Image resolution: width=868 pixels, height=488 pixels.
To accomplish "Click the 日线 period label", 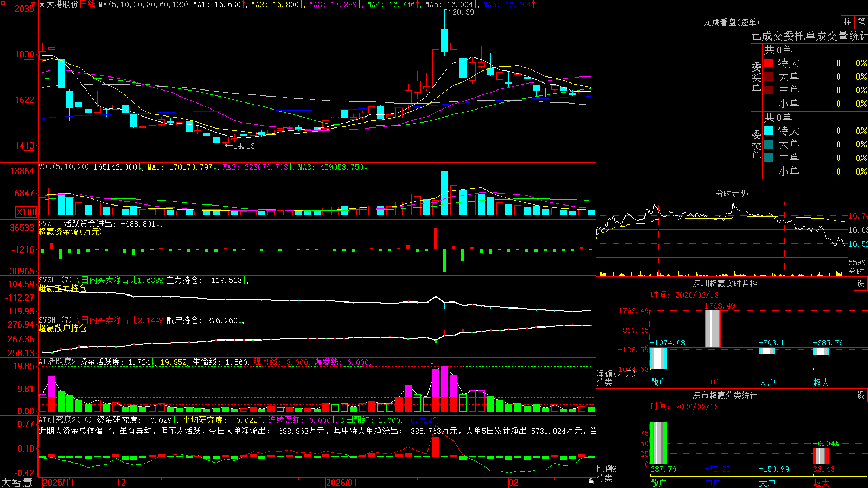I will 87,4.
